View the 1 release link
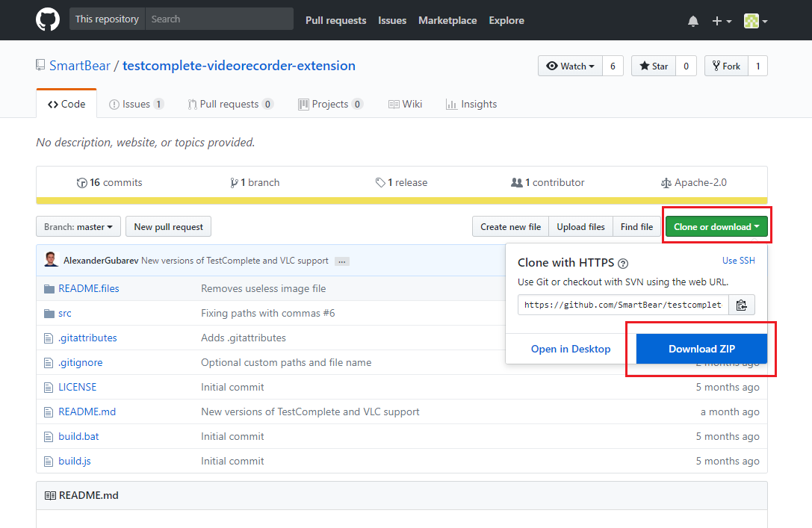The height and width of the screenshot is (528, 812). tap(401, 183)
